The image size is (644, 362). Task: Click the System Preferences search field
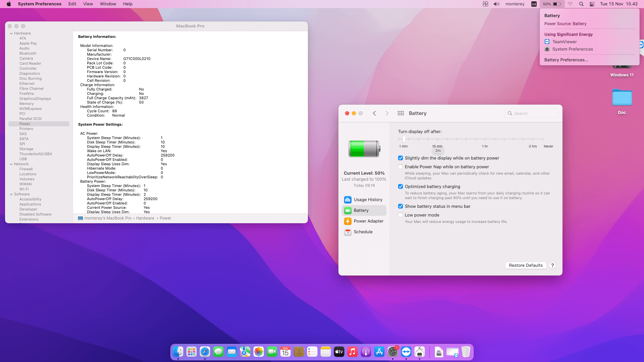(531, 113)
